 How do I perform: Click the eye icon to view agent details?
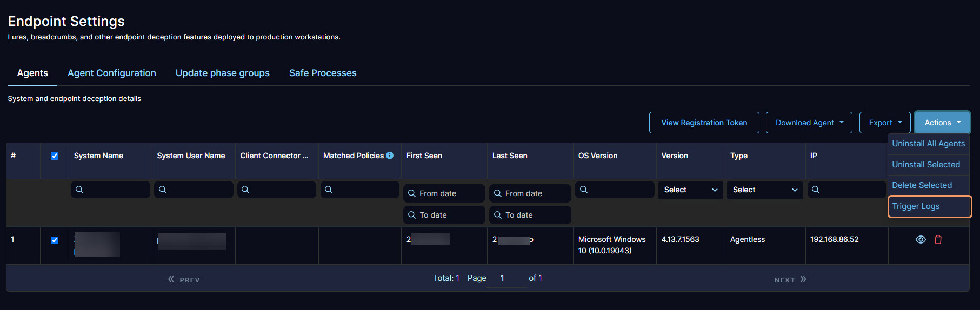(921, 240)
